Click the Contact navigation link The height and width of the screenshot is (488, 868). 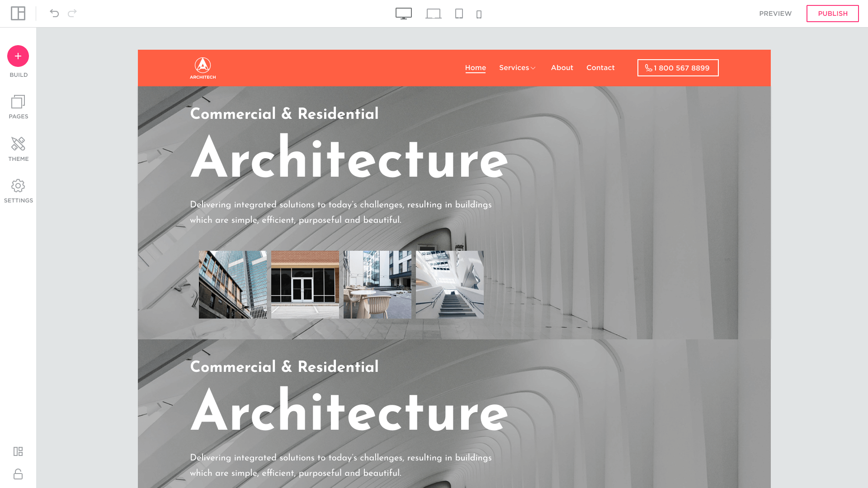[600, 68]
